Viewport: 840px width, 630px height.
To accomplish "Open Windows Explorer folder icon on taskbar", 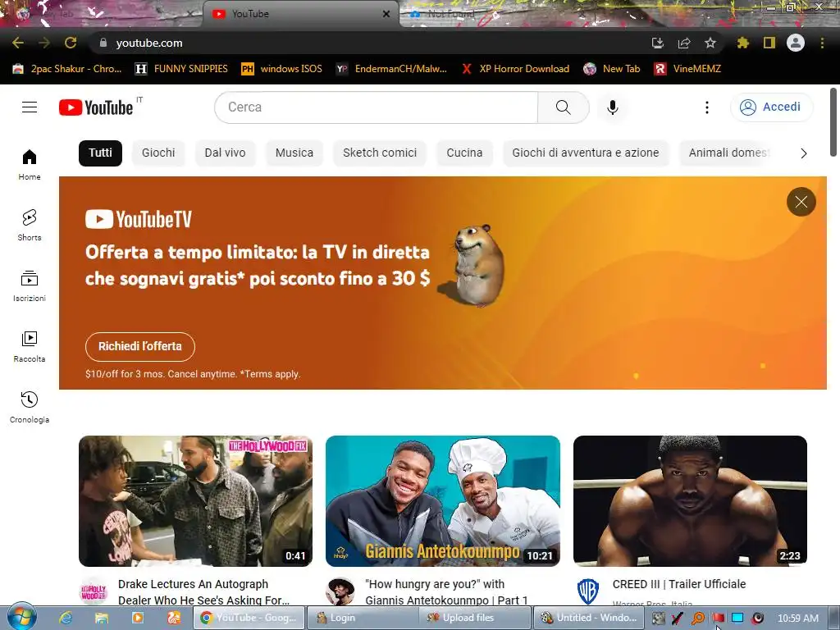I will [x=101, y=619].
